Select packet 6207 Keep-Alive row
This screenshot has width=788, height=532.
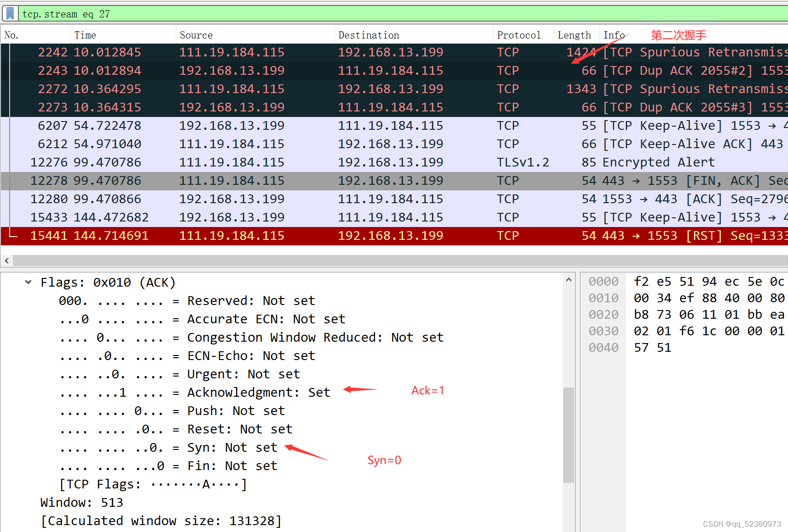(x=394, y=126)
